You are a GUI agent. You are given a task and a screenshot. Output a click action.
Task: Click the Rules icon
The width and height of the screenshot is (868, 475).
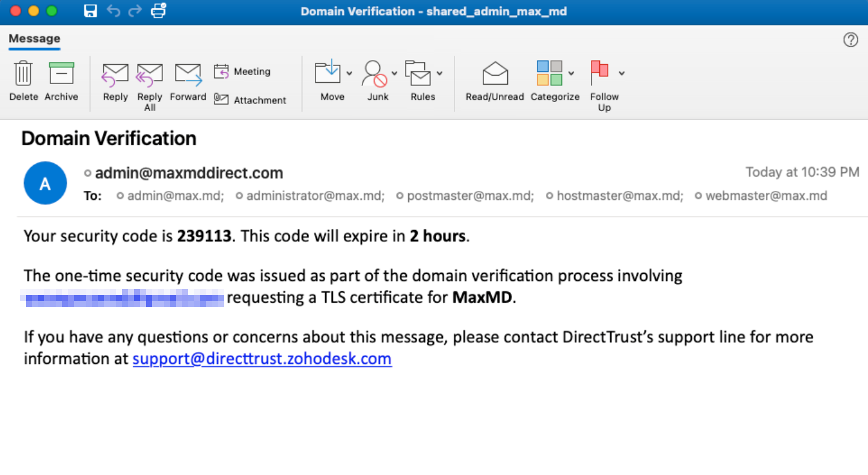pyautogui.click(x=418, y=73)
